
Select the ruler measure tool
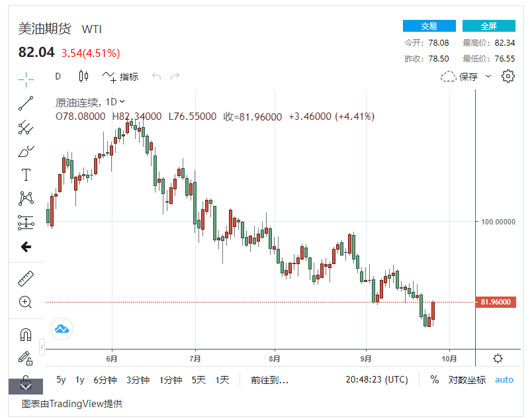(26, 278)
